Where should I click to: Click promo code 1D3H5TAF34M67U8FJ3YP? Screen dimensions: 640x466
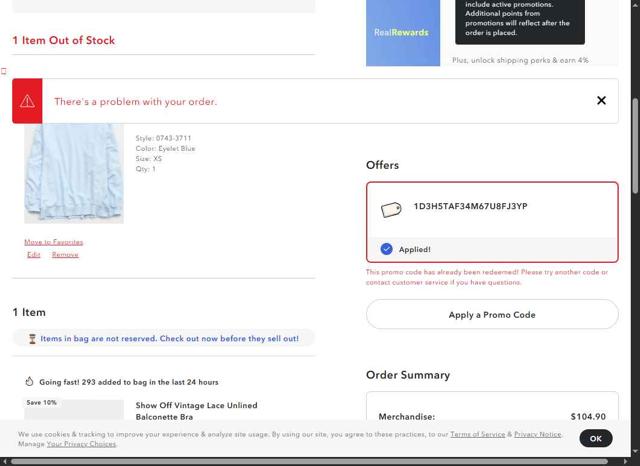point(471,206)
